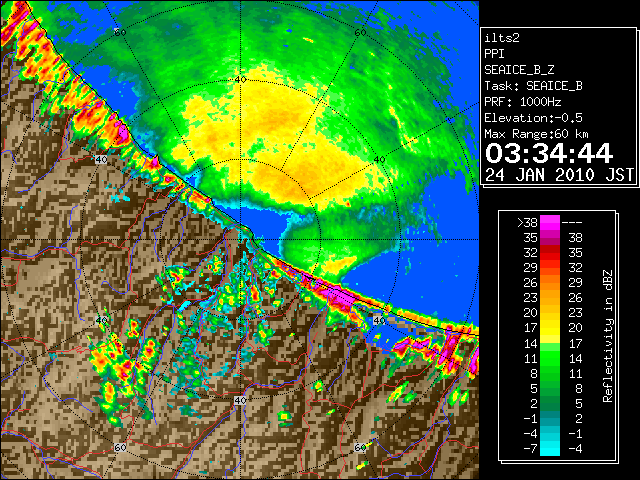
Task: Click the 'Max Range:60 km' line
Action: pos(536,134)
